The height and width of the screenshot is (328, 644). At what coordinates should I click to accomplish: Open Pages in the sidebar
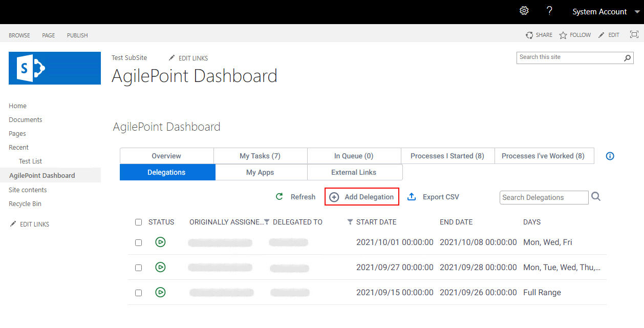17,133
